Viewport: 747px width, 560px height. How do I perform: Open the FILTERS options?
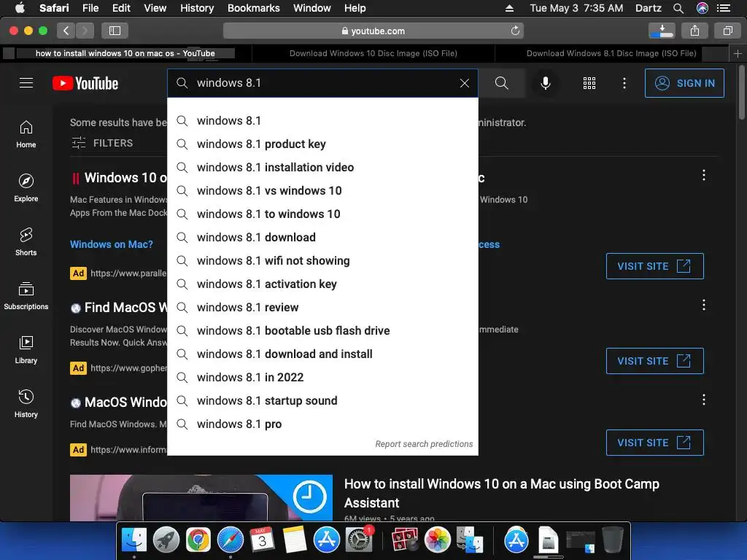pyautogui.click(x=102, y=143)
